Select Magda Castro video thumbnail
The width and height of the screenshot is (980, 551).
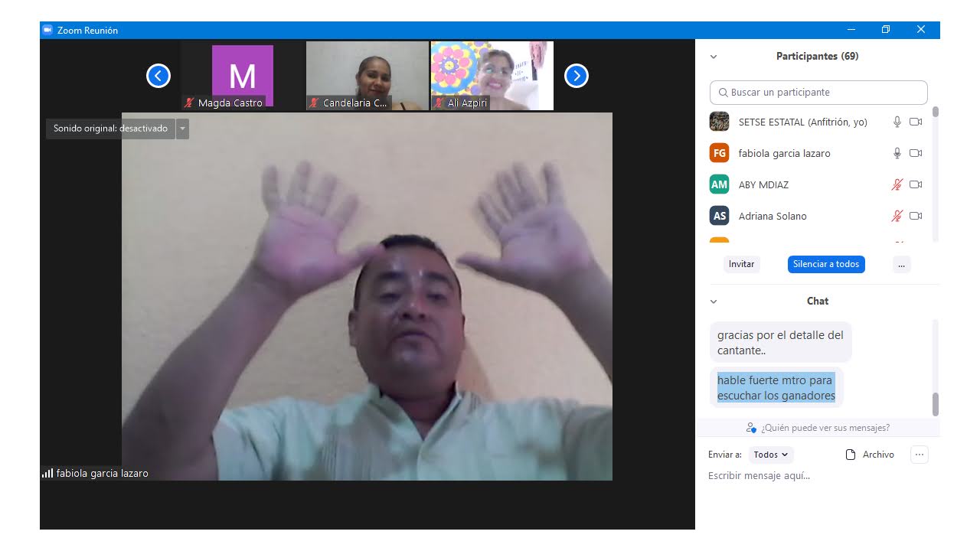click(243, 76)
